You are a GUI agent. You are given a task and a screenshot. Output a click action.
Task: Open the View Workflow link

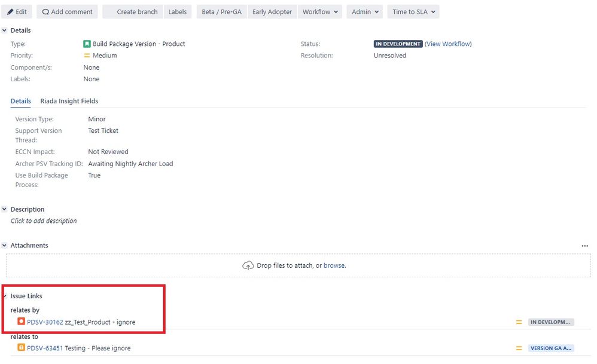click(448, 44)
